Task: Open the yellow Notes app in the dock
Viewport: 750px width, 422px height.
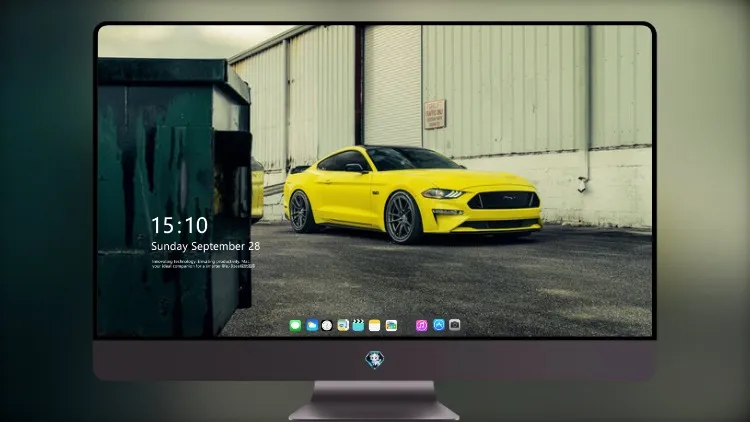Action: click(375, 326)
